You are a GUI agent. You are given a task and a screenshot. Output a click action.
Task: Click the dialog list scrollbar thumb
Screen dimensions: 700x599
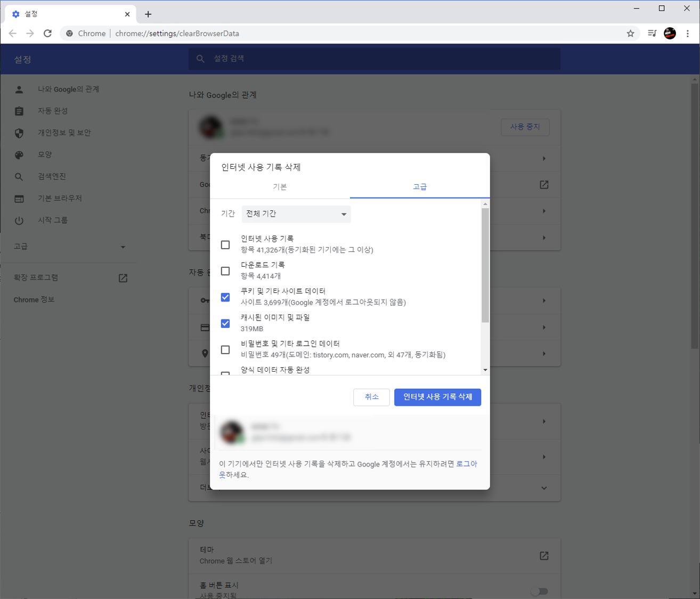(x=485, y=265)
